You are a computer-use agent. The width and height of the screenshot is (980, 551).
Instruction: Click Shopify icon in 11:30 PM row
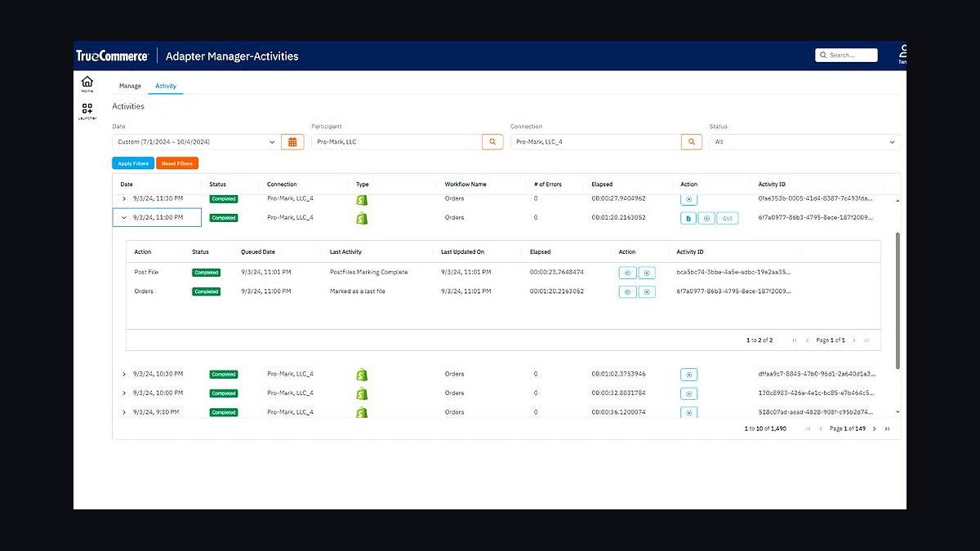[362, 199]
